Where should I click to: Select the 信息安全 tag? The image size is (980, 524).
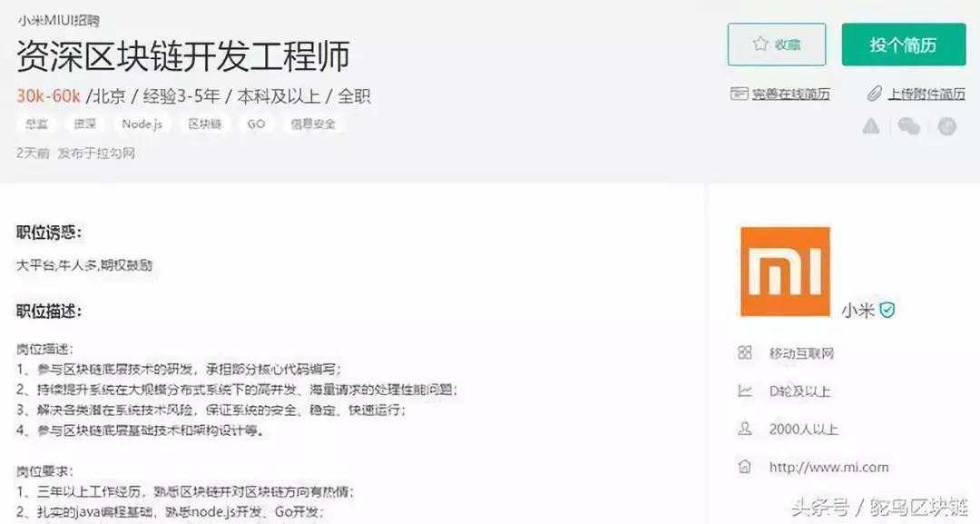pyautogui.click(x=313, y=124)
